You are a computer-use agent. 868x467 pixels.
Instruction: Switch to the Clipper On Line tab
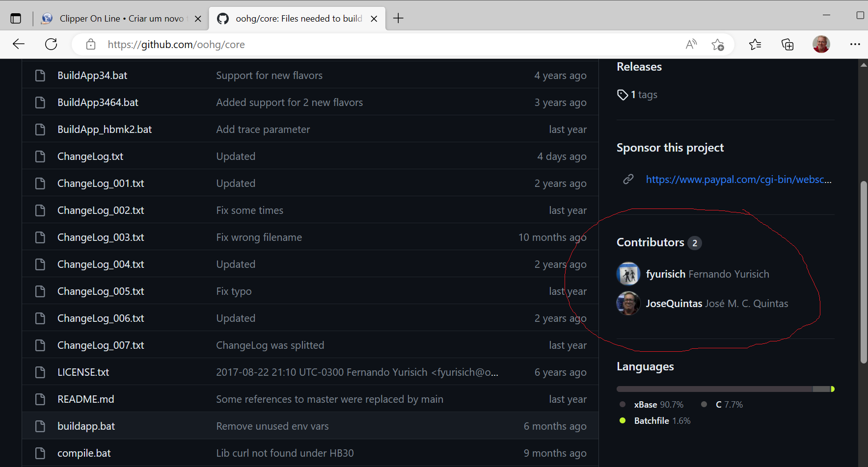[122, 19]
